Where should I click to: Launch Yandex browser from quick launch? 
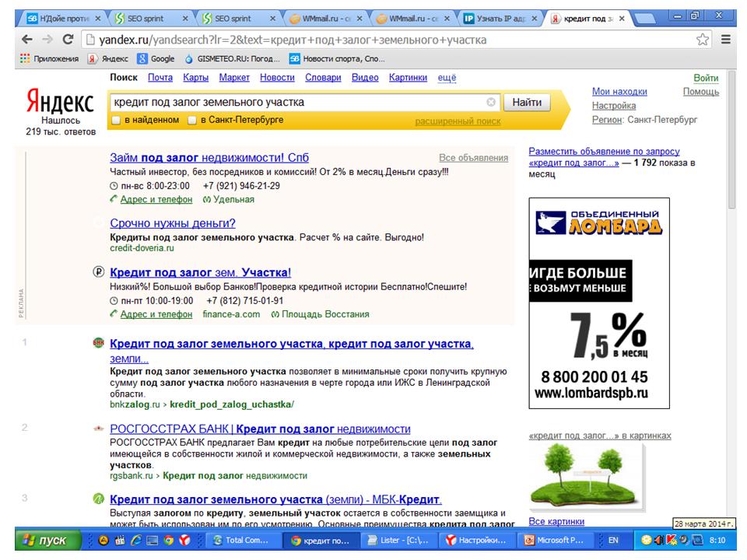point(185,541)
